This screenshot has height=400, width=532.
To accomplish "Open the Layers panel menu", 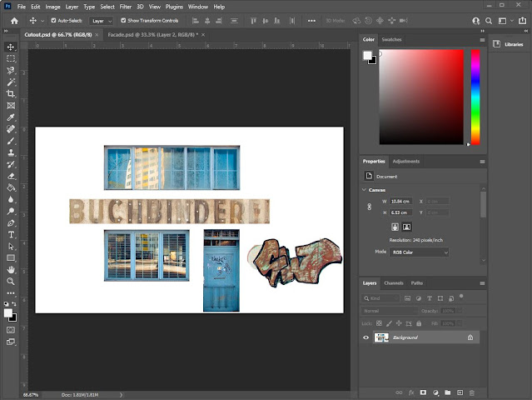I will tap(482, 283).
